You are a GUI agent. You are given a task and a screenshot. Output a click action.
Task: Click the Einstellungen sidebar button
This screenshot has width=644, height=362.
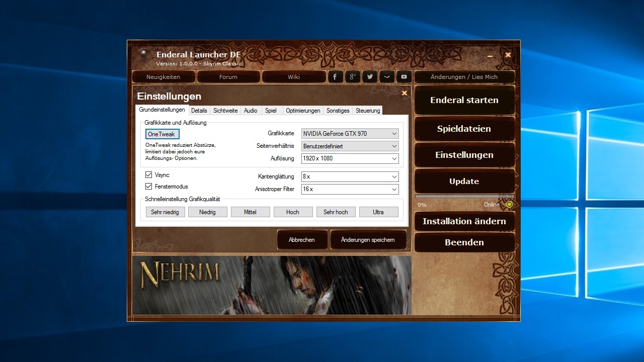(464, 155)
